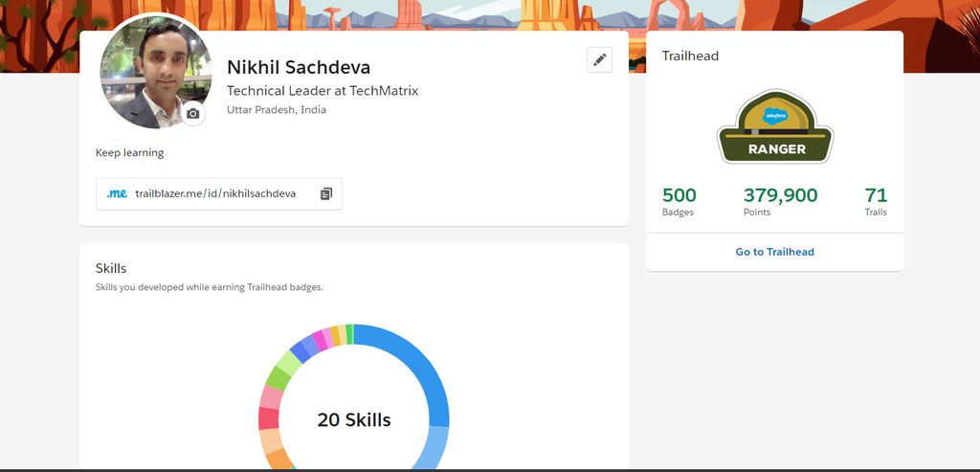This screenshot has width=980, height=472.
Task: Click the pencil edit profile icon
Action: (x=599, y=60)
